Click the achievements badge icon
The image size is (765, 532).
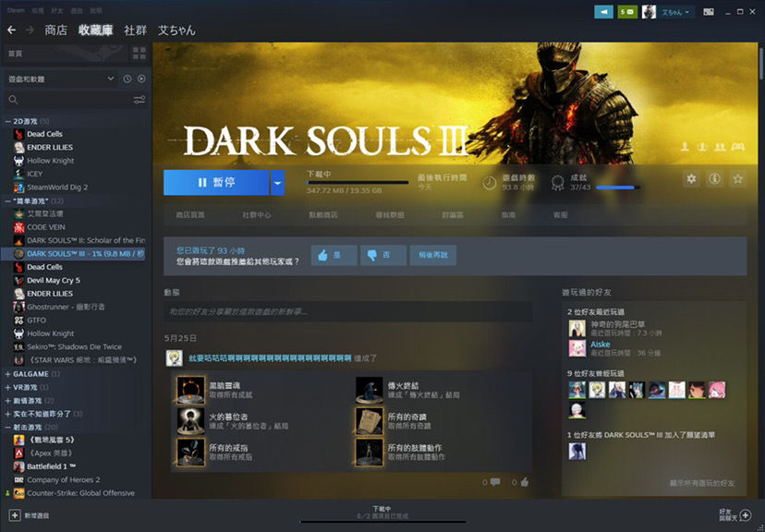(558, 183)
